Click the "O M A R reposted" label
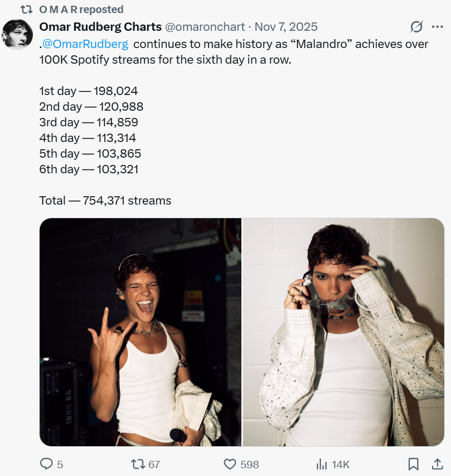This screenshot has width=451, height=476. (x=81, y=9)
